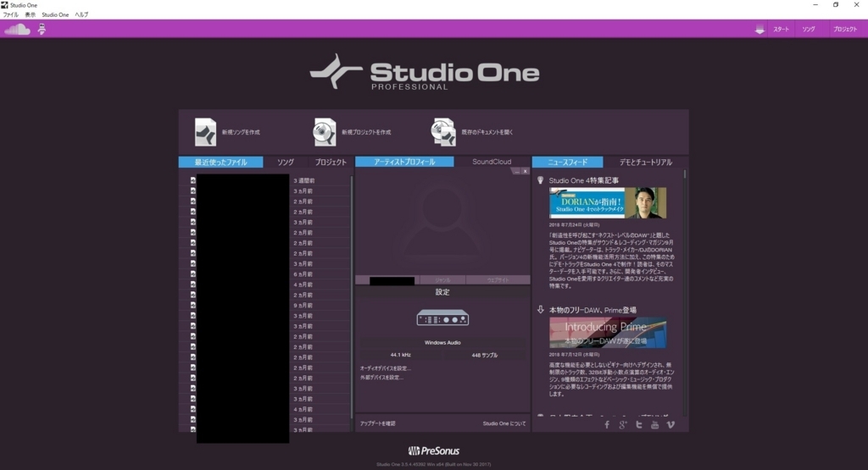Open the Twitter icon in news footer

click(x=639, y=424)
